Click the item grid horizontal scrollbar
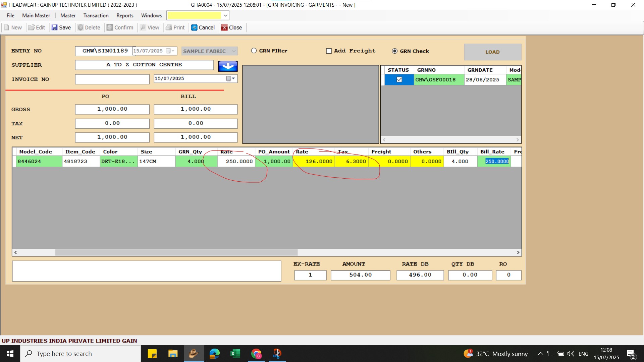 pyautogui.click(x=176, y=252)
